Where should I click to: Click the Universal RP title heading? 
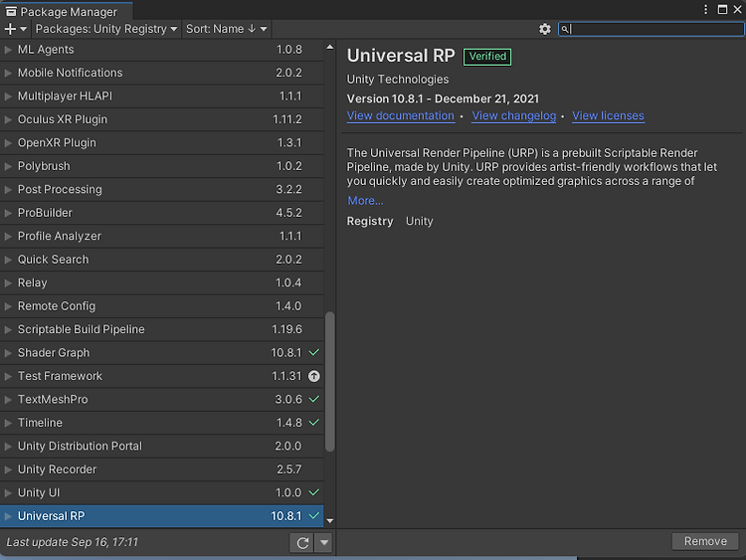pos(401,56)
